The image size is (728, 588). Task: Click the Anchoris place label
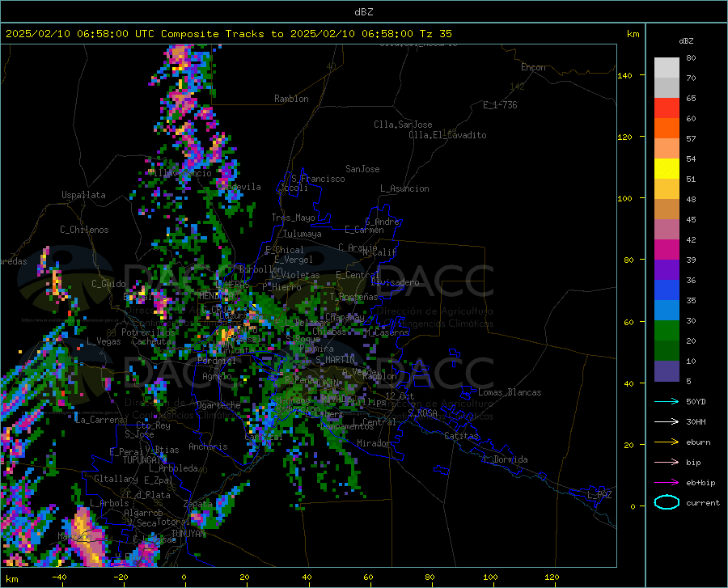pyautogui.click(x=208, y=446)
